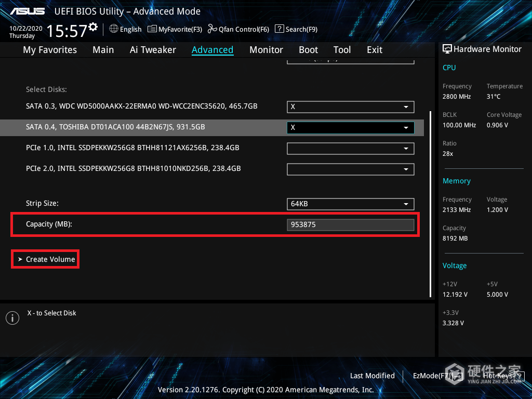532x399 pixels.
Task: Click Last Modified at the bottom
Action: 372,376
